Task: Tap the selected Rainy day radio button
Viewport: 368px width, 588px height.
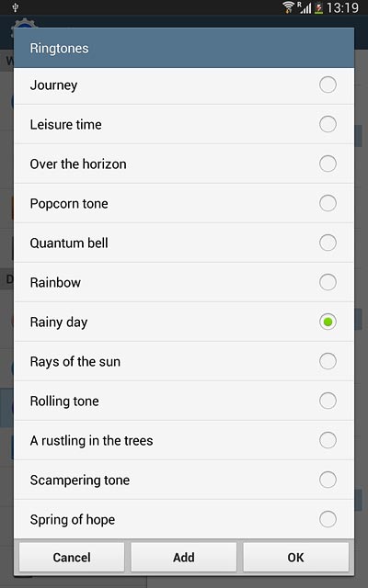Action: coord(328,322)
